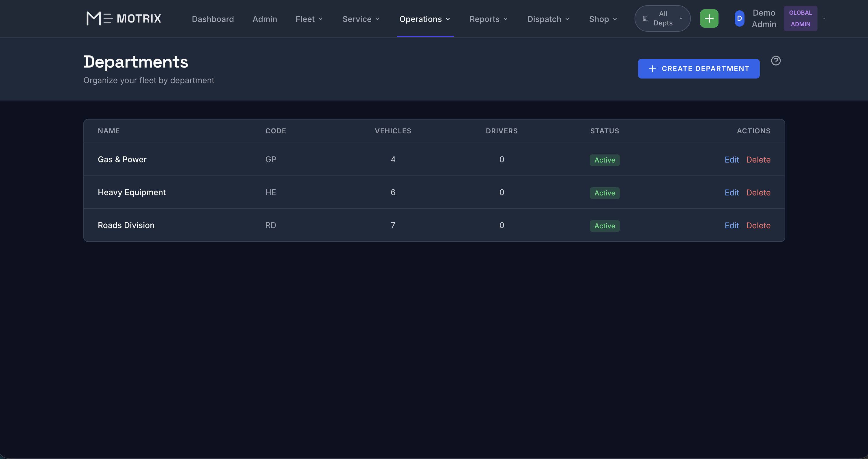
Task: Sort the table by the NAME column header
Action: [x=108, y=131]
